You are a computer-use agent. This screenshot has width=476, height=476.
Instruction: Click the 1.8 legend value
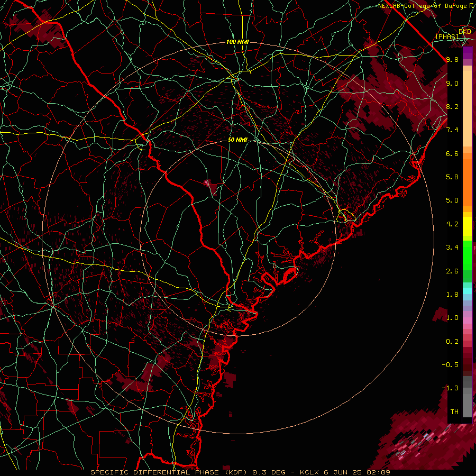452,295
